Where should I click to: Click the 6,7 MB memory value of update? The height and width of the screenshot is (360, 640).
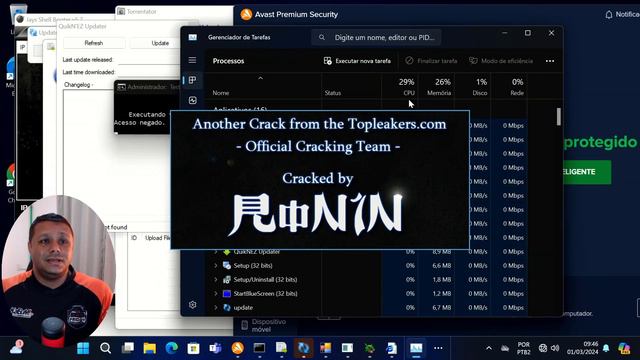coord(441,307)
